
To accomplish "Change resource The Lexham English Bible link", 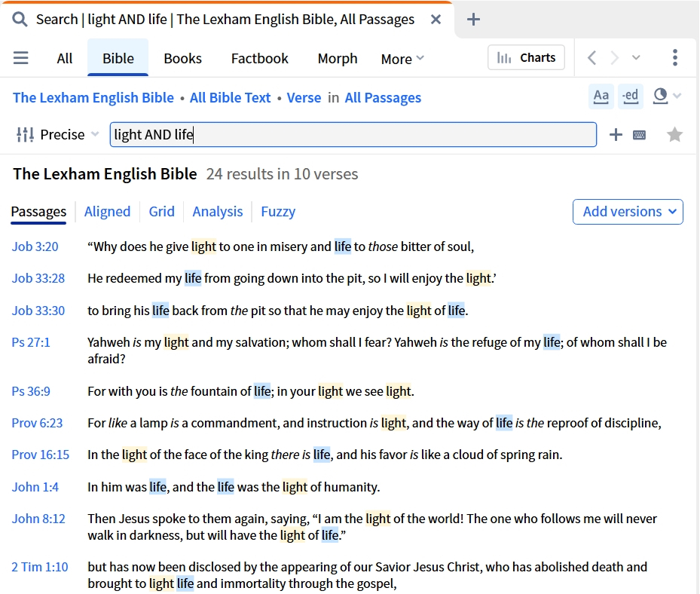I will tap(93, 98).
